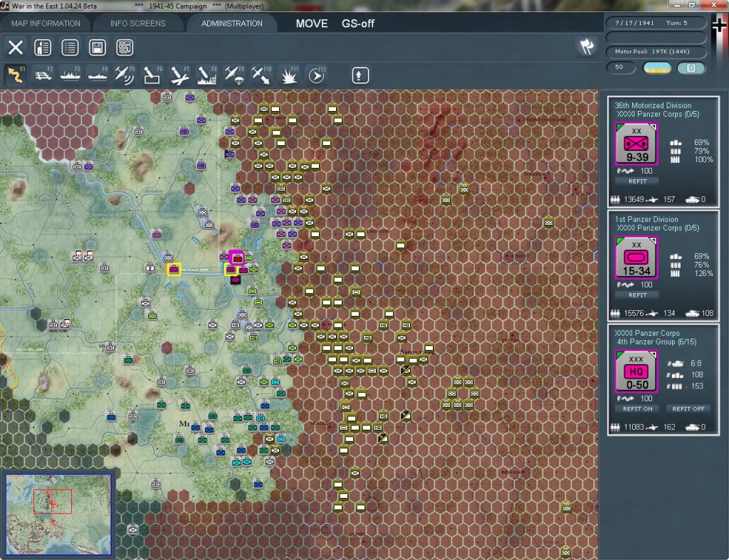The height and width of the screenshot is (560, 729).
Task: Select Naval transport mode (F3) icon
Action: 70,75
